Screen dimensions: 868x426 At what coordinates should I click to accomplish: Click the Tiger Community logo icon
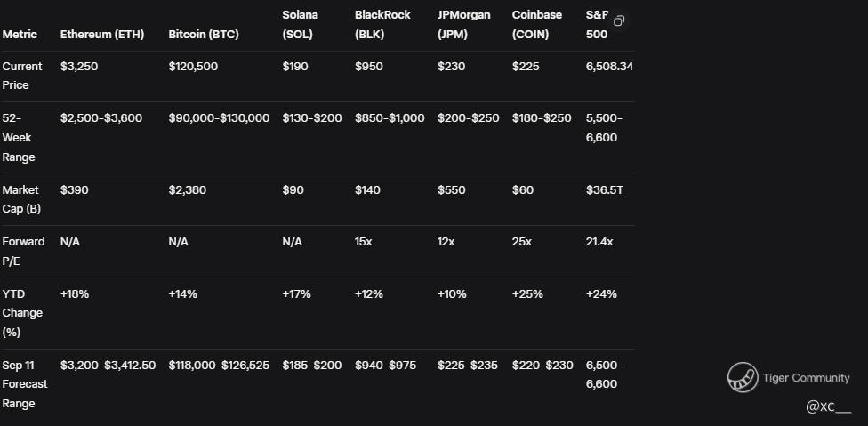coord(743,378)
